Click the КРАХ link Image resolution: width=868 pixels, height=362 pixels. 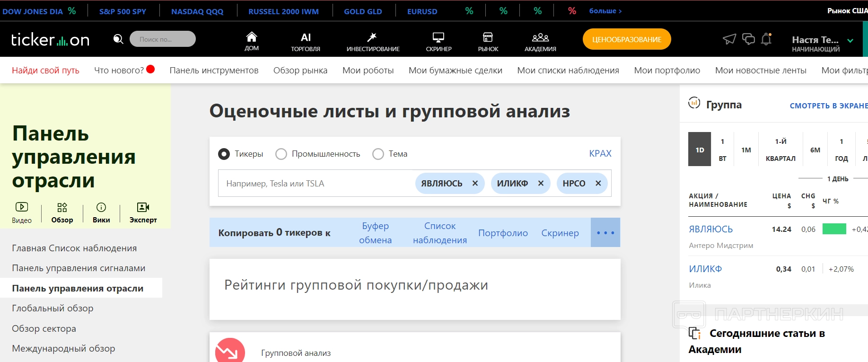[x=600, y=153]
